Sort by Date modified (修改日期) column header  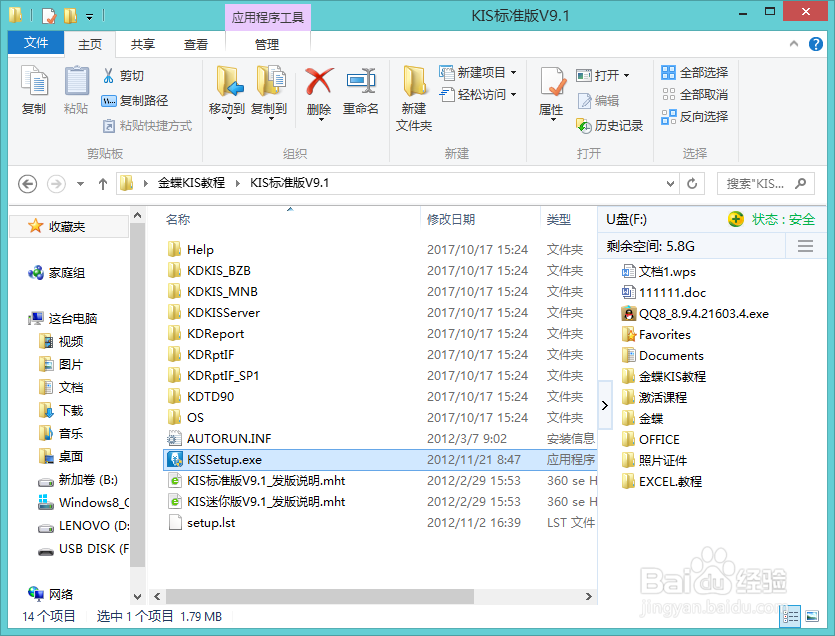451,219
